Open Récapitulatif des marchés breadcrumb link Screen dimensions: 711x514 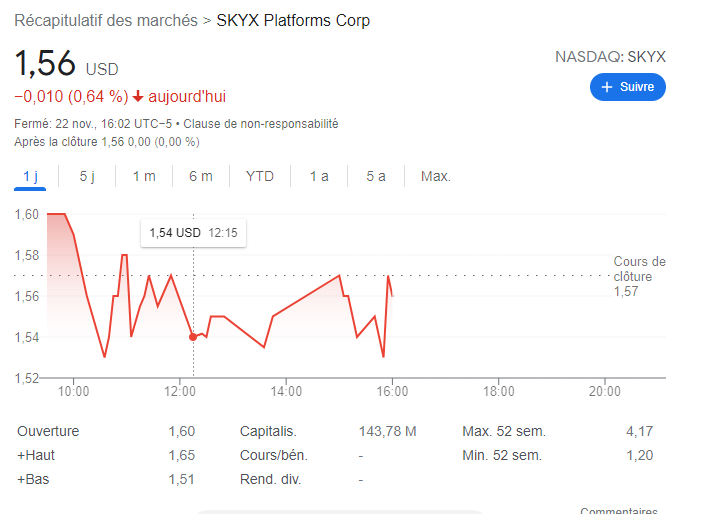coord(105,21)
